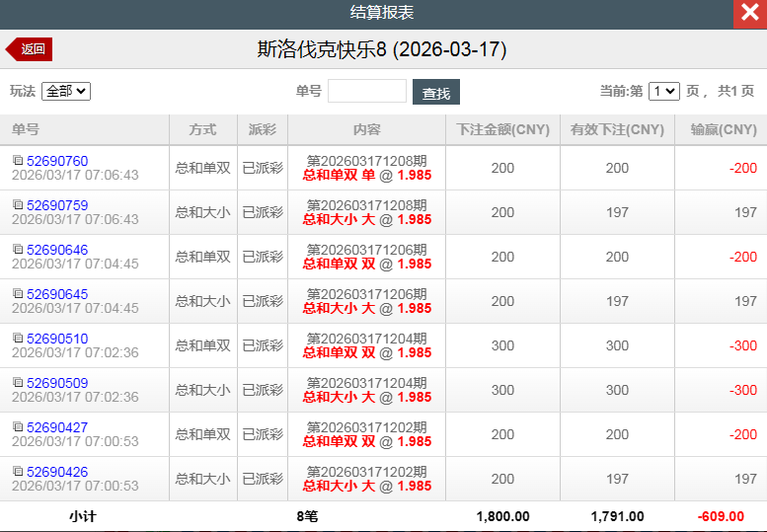Click the 共1 页 page total text
Viewport: 767px width, 532px height.
735,91
